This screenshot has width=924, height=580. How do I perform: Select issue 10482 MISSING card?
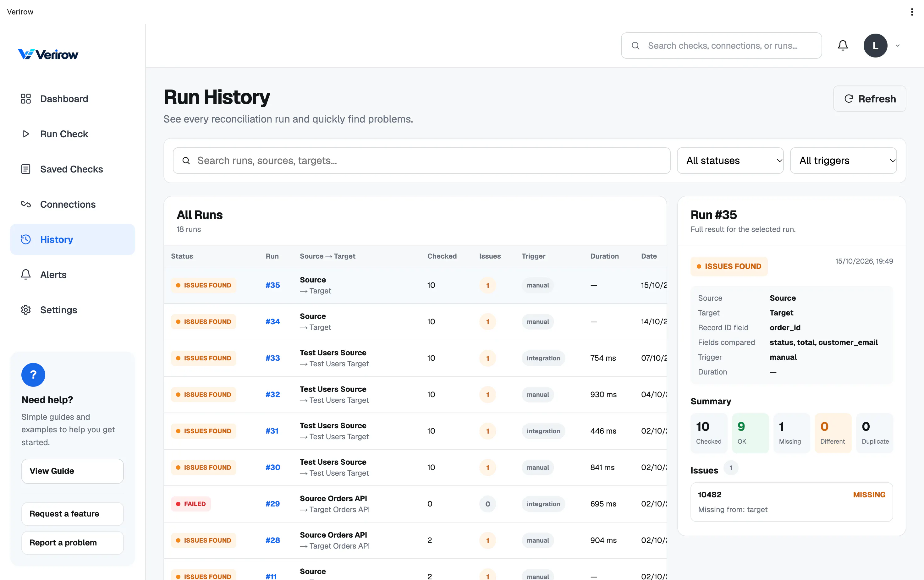[x=792, y=502]
